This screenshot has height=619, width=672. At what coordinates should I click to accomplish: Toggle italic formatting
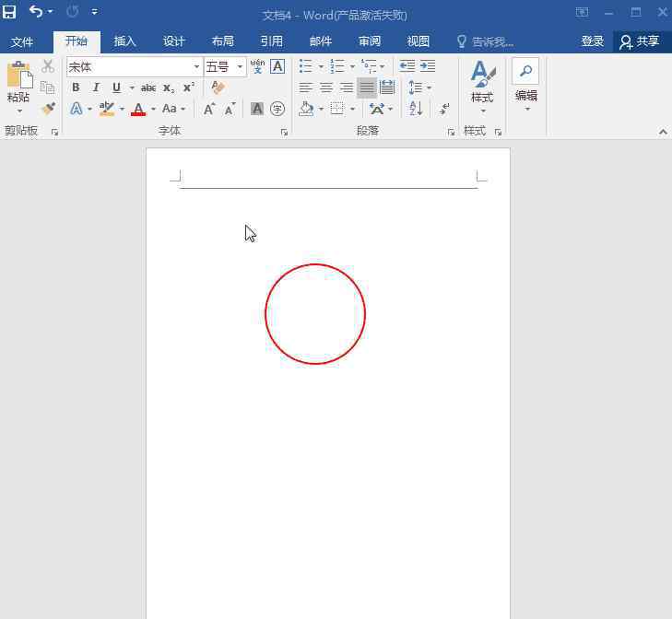tap(96, 88)
